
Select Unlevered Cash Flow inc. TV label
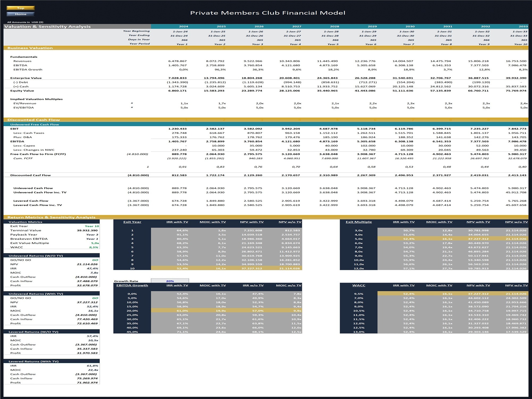tap(40, 192)
